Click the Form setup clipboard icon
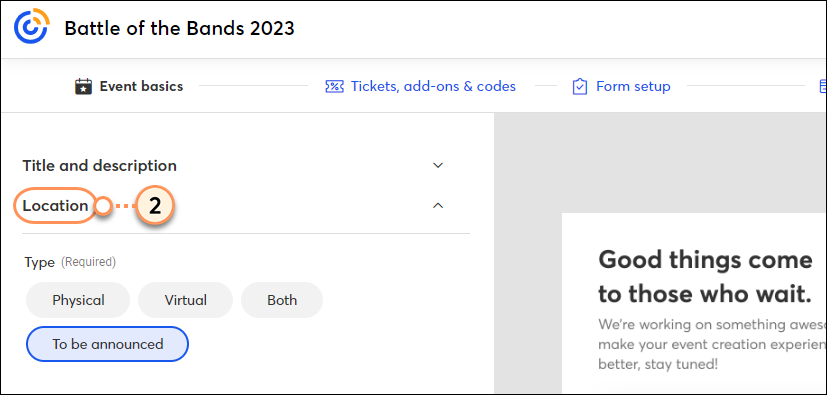 pos(580,86)
